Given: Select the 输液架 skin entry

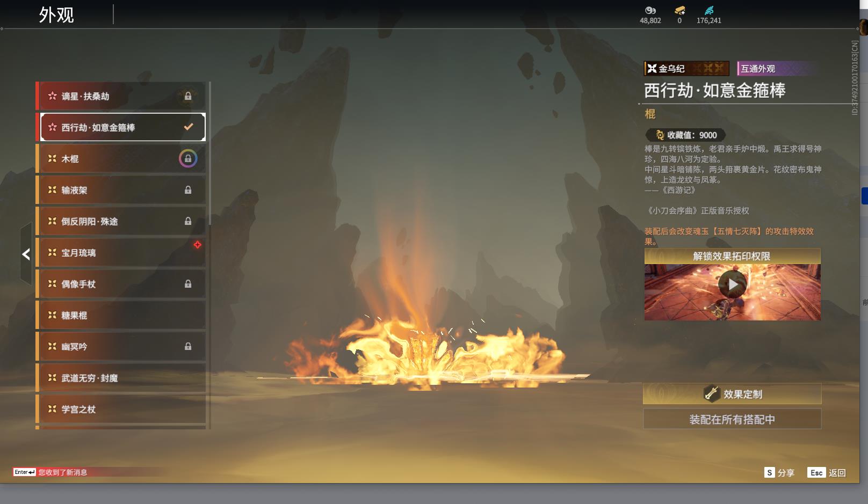Looking at the screenshot, I should (121, 190).
